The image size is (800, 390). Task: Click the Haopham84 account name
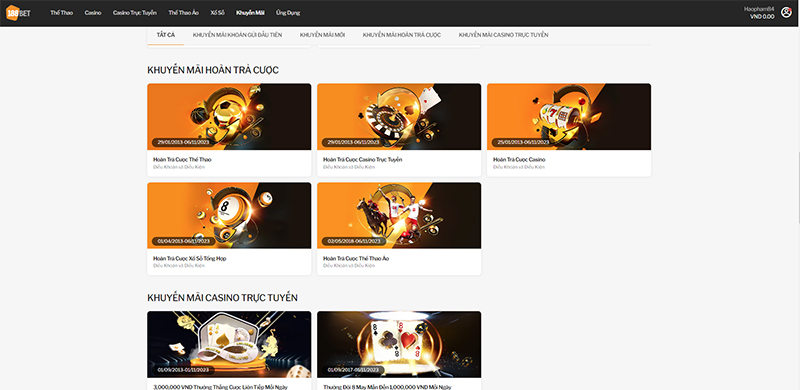pyautogui.click(x=759, y=9)
